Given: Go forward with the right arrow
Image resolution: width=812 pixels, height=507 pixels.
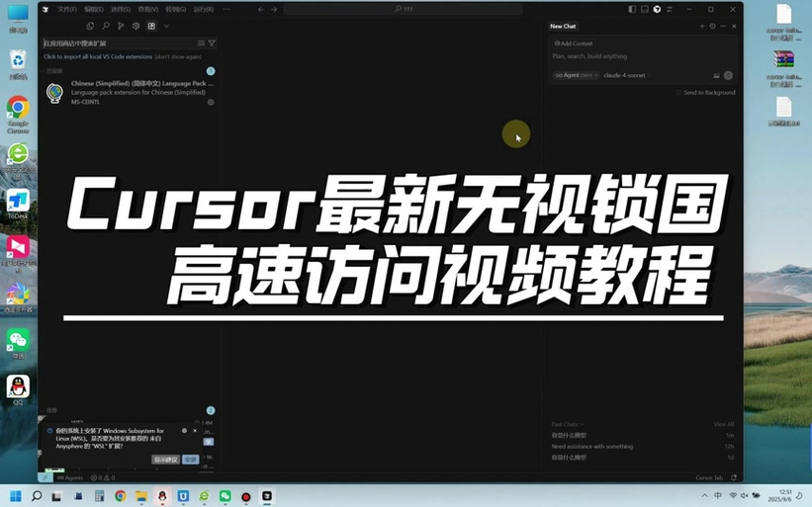Looking at the screenshot, I should [274, 9].
